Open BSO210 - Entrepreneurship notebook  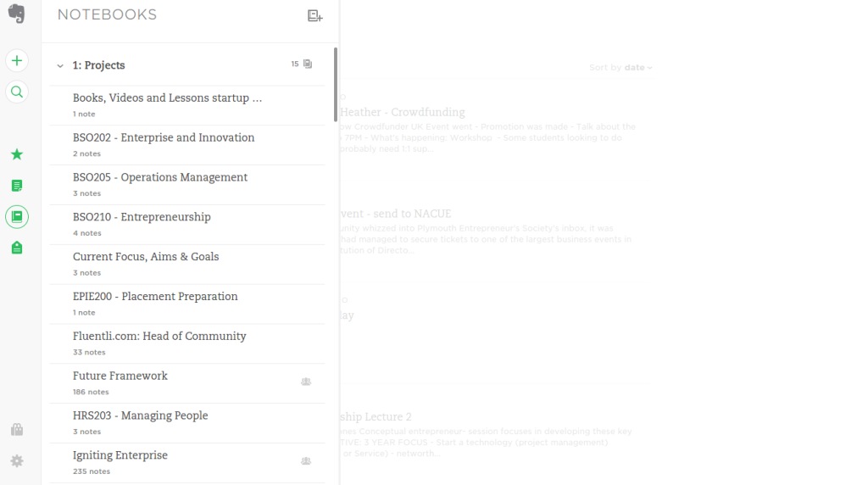[x=142, y=218]
